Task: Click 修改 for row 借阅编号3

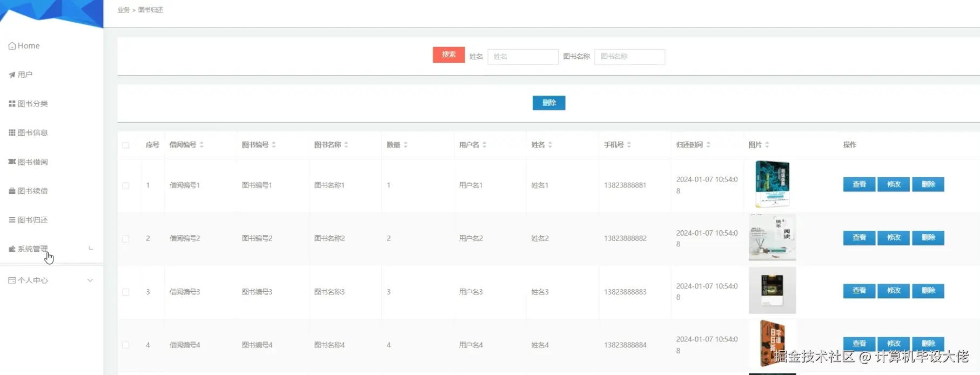Action: point(894,291)
